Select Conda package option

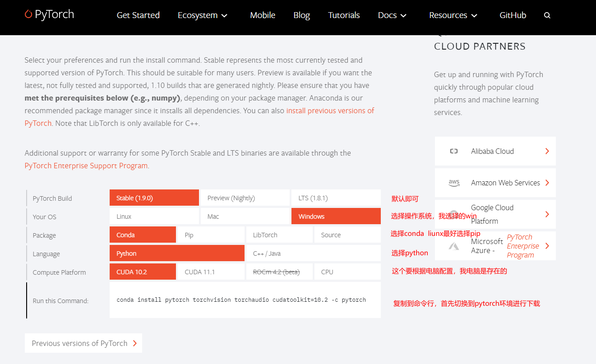coord(143,235)
